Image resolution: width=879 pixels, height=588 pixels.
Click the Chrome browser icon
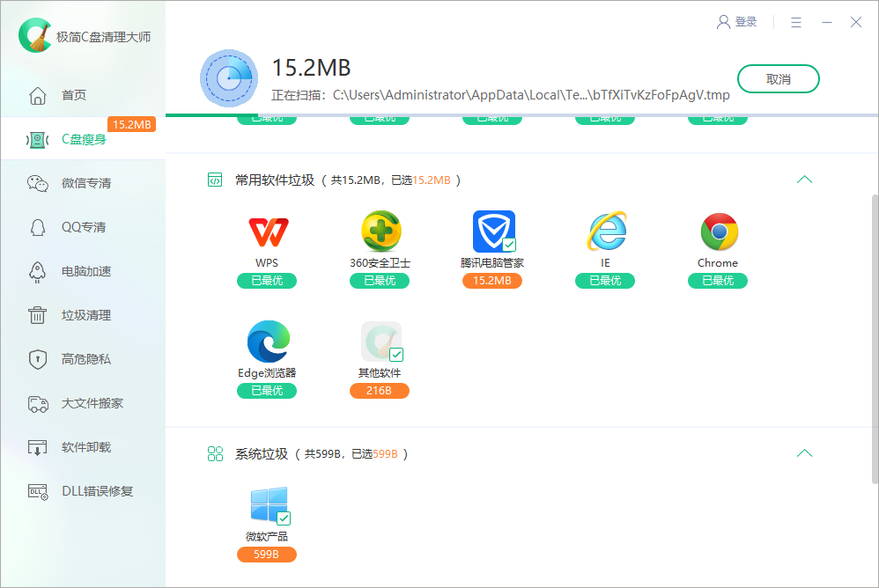(x=717, y=231)
